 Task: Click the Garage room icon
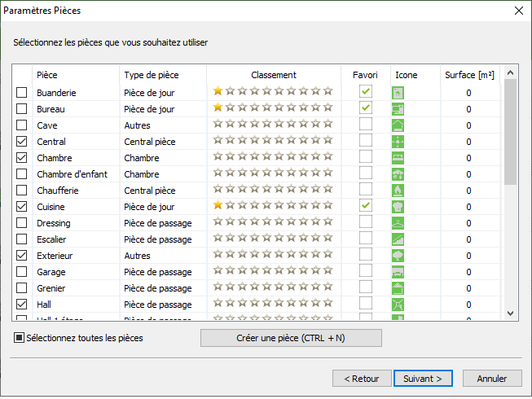click(398, 272)
